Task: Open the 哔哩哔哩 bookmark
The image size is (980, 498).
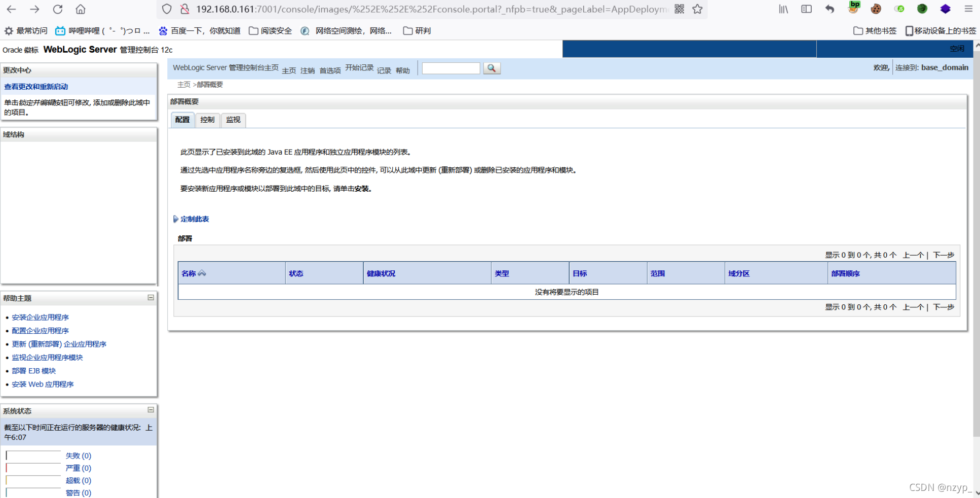Action: coord(103,31)
